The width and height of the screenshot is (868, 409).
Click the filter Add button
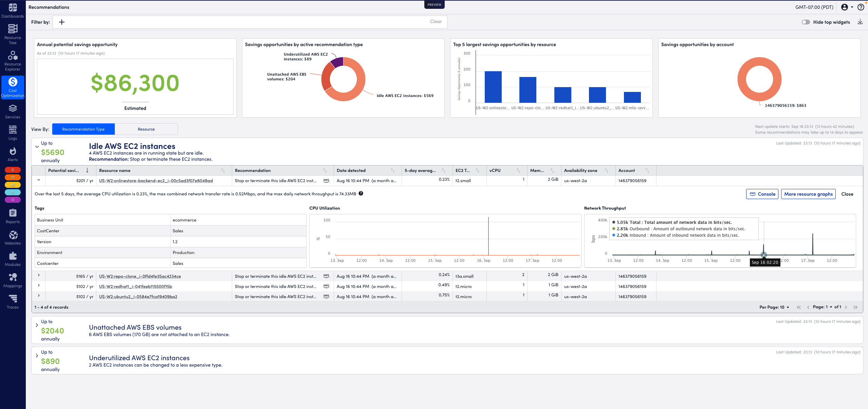pyautogui.click(x=61, y=22)
